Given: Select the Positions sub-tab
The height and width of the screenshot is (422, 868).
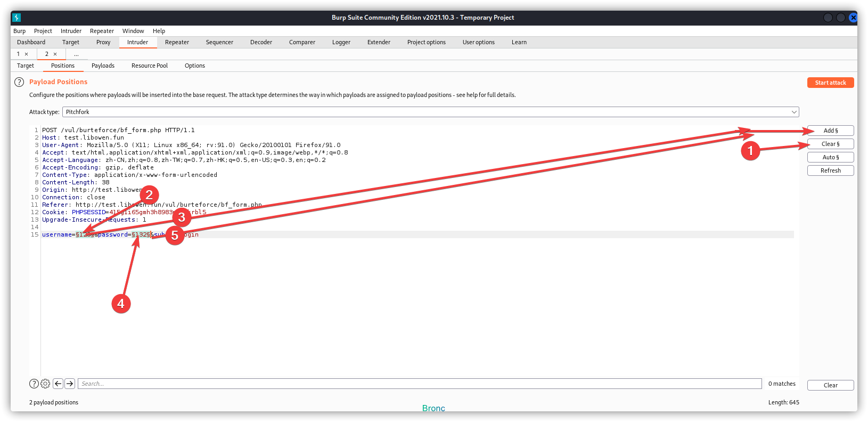Looking at the screenshot, I should click(x=63, y=66).
